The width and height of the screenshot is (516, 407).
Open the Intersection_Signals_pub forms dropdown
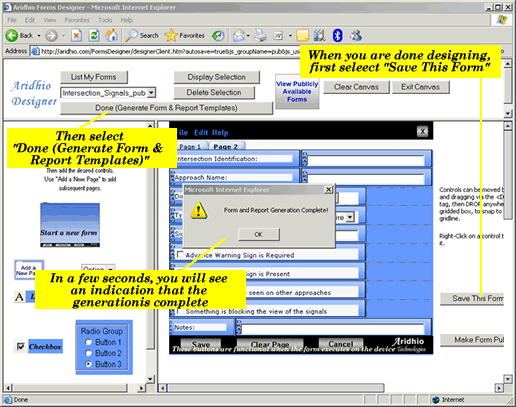[x=151, y=92]
